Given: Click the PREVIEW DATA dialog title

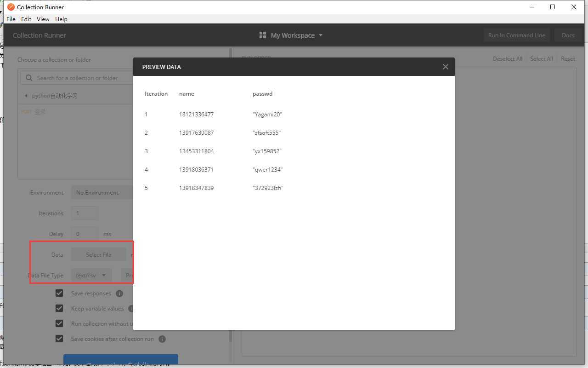Looking at the screenshot, I should coord(161,67).
